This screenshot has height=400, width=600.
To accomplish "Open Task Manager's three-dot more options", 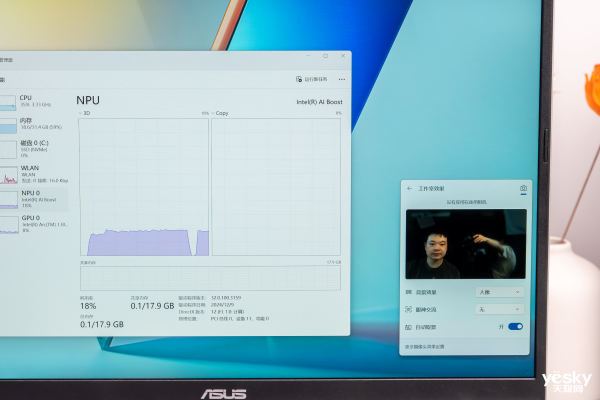I will (x=342, y=79).
